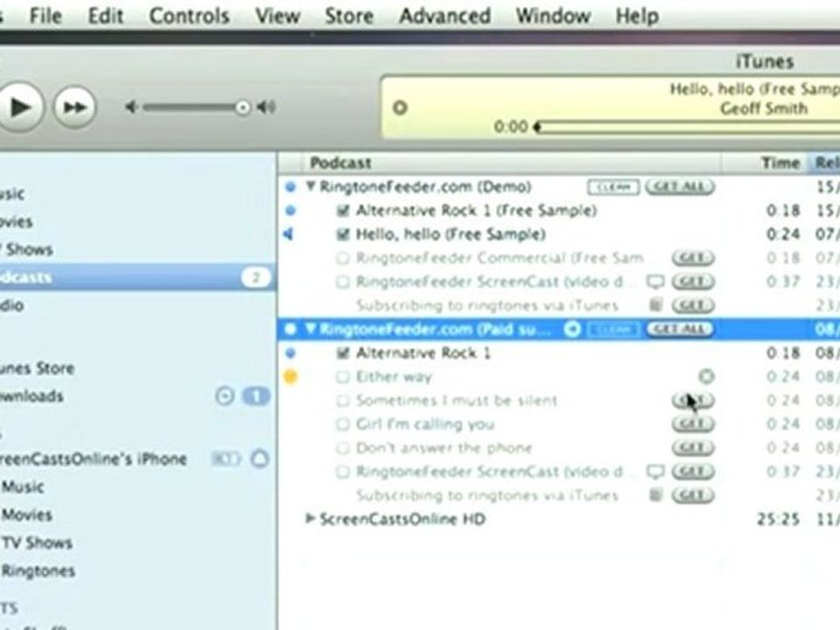Check the Either way checkbox
The width and height of the screenshot is (840, 630).
pos(343,376)
